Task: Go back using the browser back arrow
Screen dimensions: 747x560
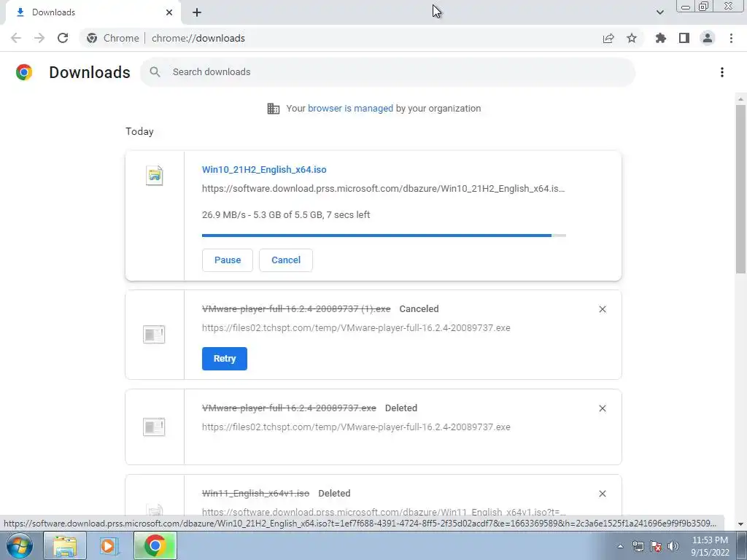Action: pyautogui.click(x=16, y=38)
